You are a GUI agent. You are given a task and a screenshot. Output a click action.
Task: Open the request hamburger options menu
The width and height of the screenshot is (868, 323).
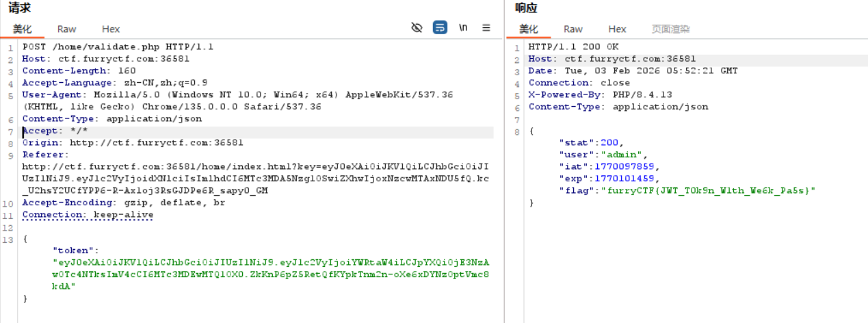coord(486,28)
